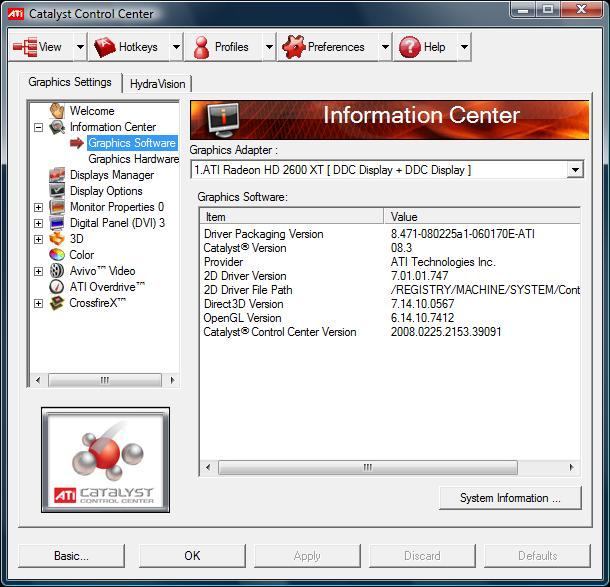
Task: Click the Digital Panel (DVI) 3 icon
Action: (57, 223)
